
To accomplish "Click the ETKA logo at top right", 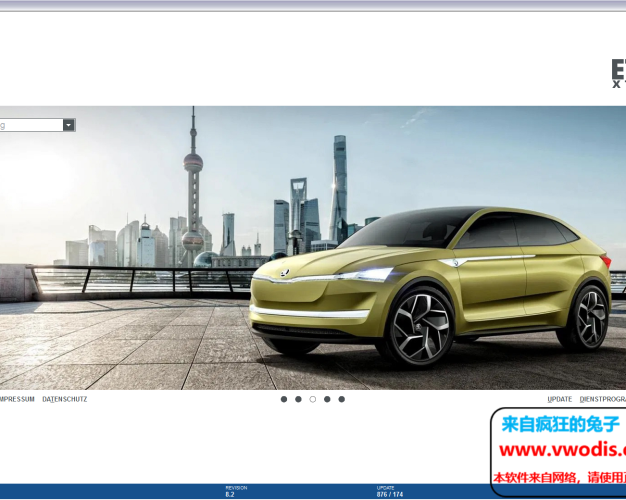I will 618,74.
